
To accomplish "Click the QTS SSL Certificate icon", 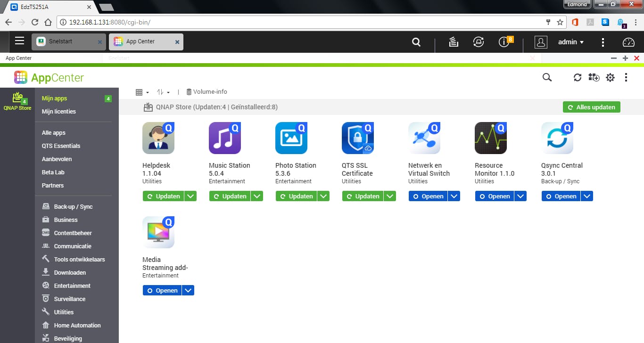I will (358, 138).
